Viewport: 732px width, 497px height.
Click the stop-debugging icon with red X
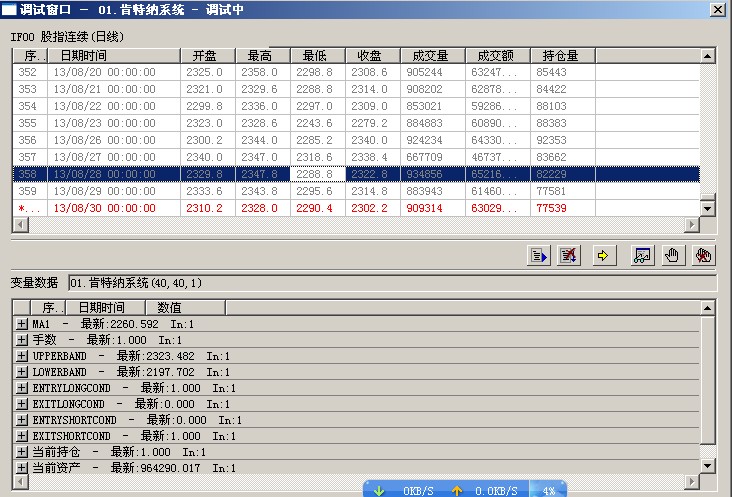569,255
